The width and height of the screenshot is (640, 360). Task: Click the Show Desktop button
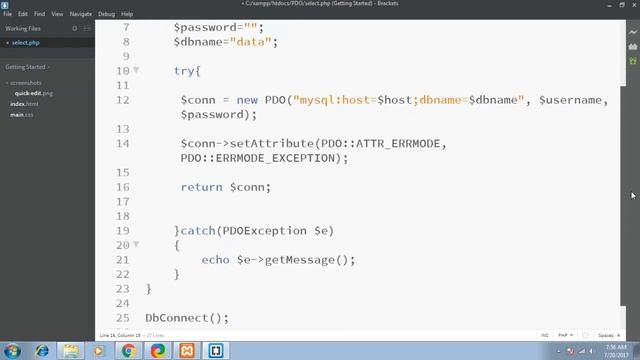coord(637,351)
